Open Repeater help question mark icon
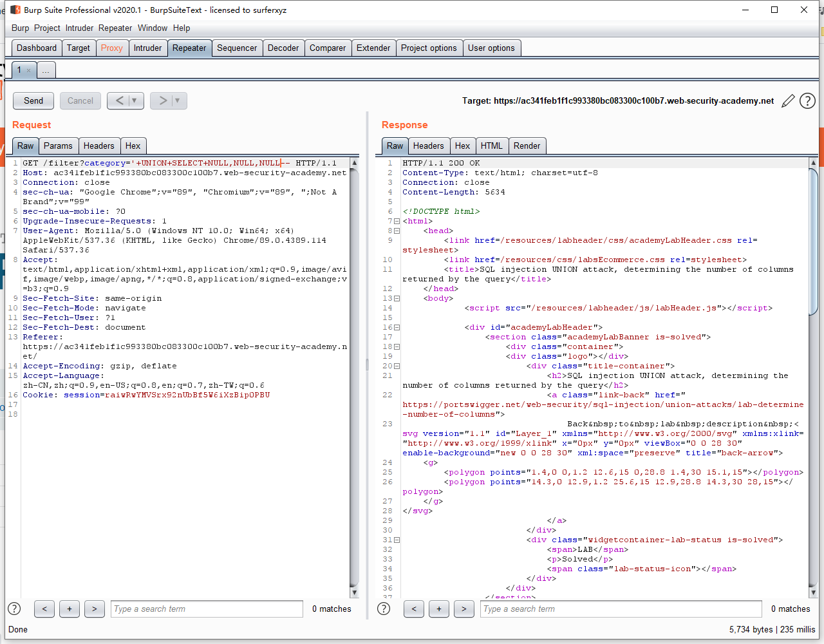 (x=807, y=101)
